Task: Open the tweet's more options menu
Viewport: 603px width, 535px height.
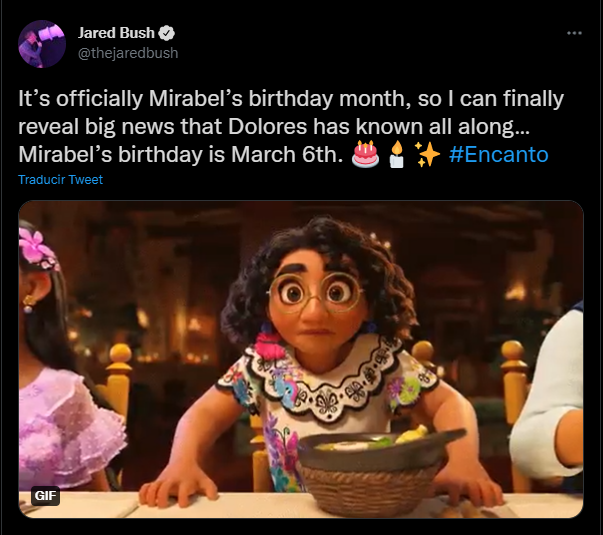Action: coord(574,33)
